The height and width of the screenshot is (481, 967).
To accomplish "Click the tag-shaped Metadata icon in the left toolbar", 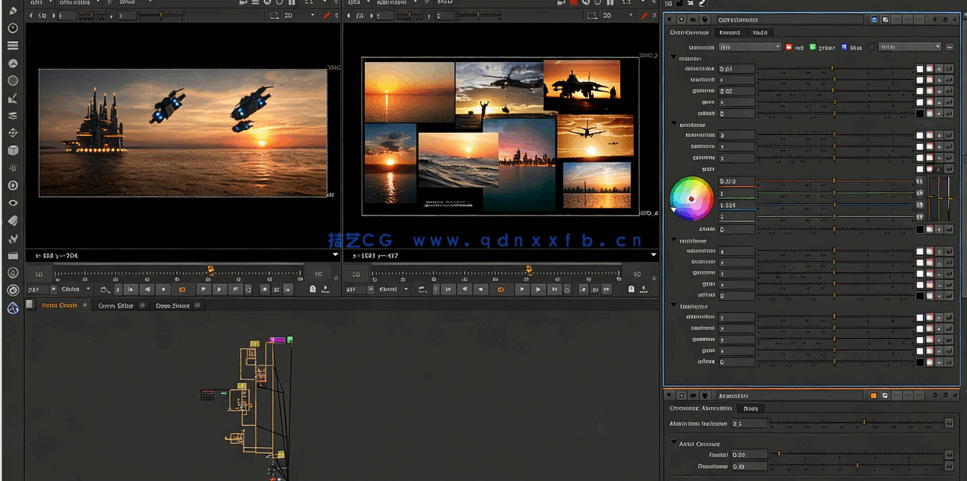I will click(13, 220).
